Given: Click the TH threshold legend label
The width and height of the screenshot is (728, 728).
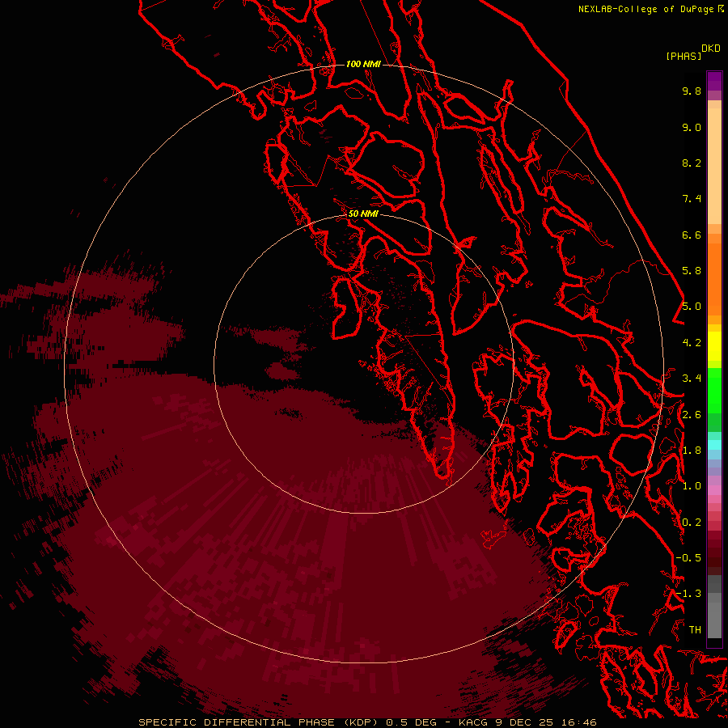Looking at the screenshot, I should 695,630.
